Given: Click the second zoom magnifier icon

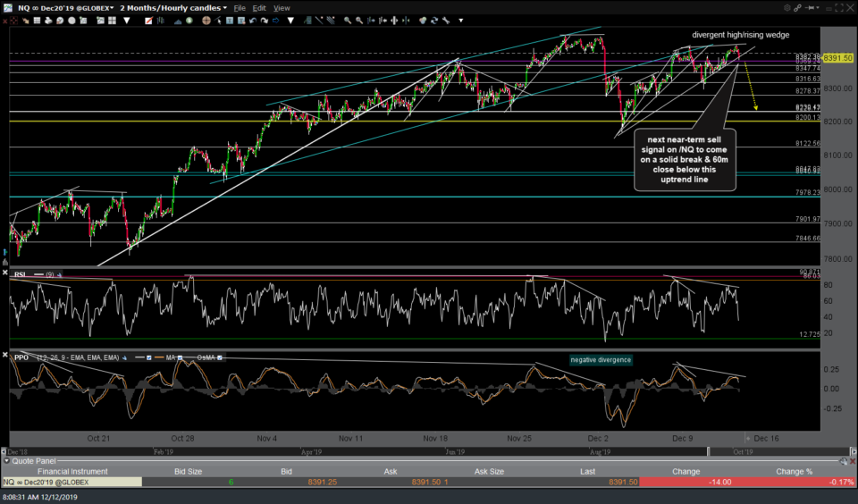Looking at the screenshot, I should click(359, 21).
